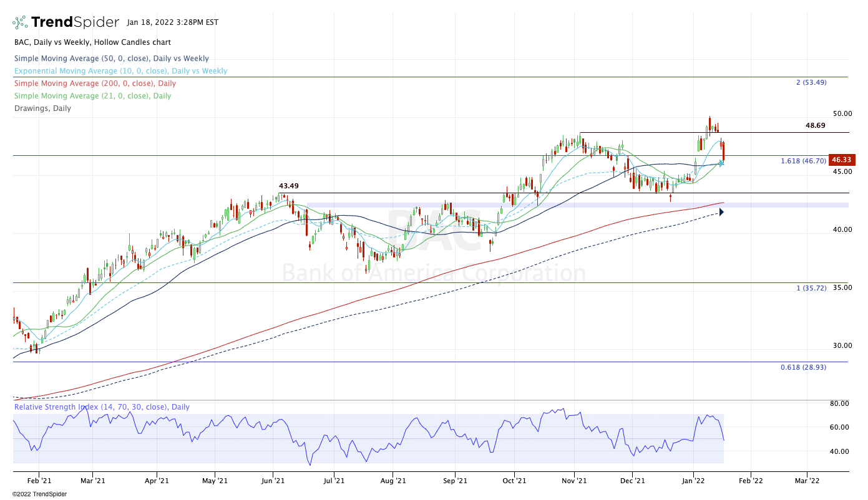
Task: Click the Sep '21 date axis label
Action: tap(455, 481)
